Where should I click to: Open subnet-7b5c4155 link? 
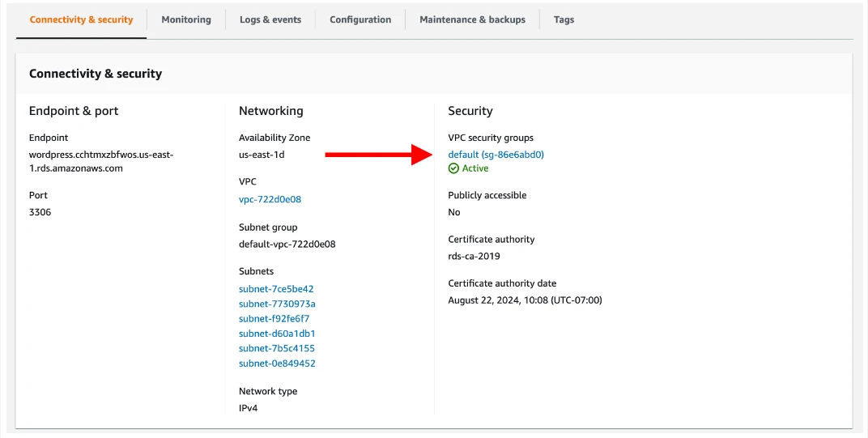tap(277, 348)
